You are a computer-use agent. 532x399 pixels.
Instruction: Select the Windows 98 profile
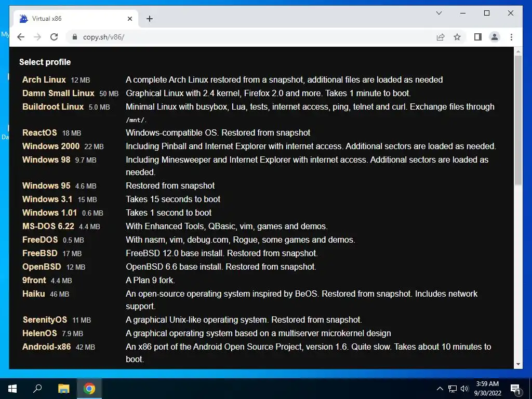tap(46, 160)
